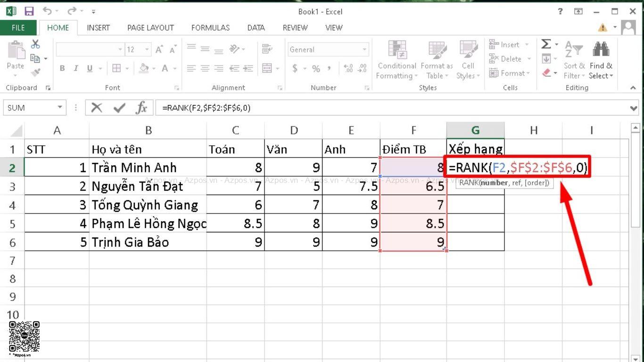
Task: Collapse the ribbon with the arrow
Action: tap(633, 88)
